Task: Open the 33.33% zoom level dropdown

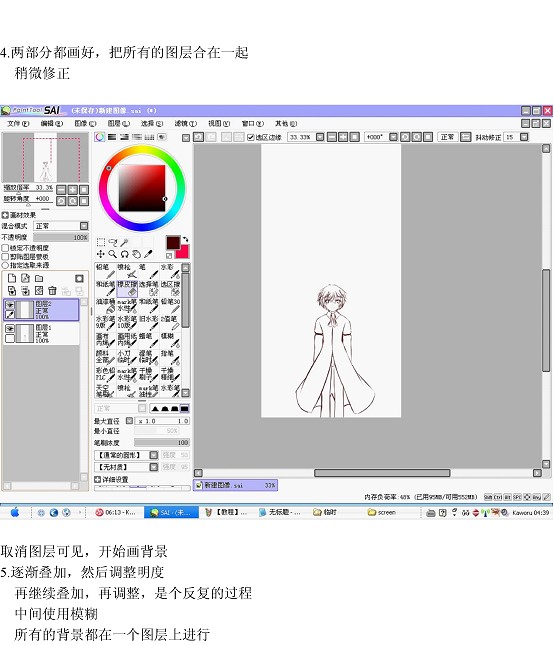Action: click(320, 137)
